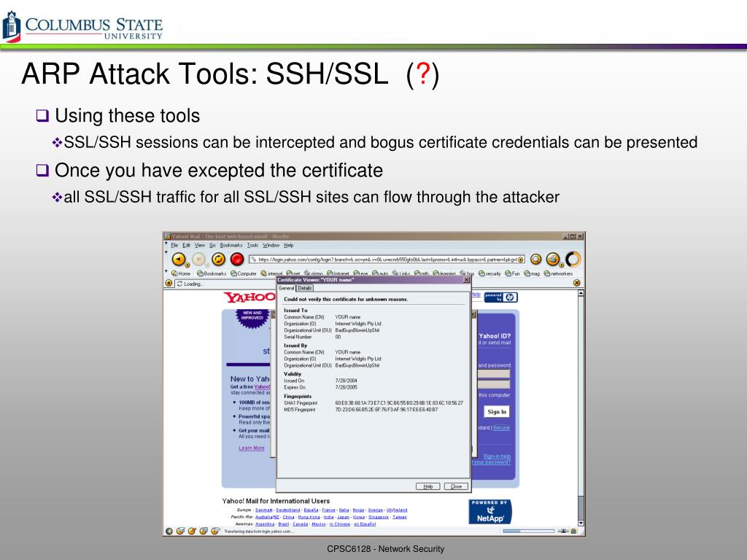
Task: Open the File menu
Action: pyautogui.click(x=174, y=245)
